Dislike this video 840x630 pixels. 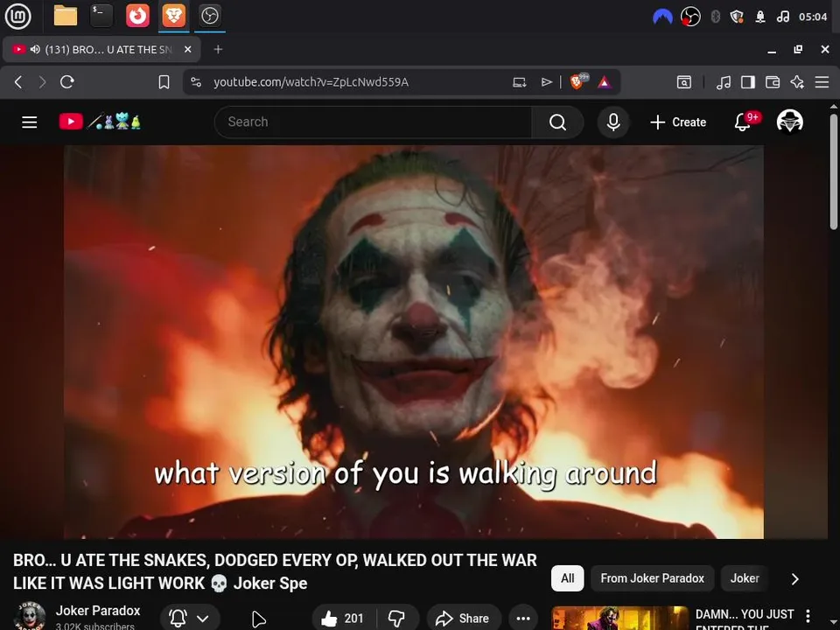397,619
